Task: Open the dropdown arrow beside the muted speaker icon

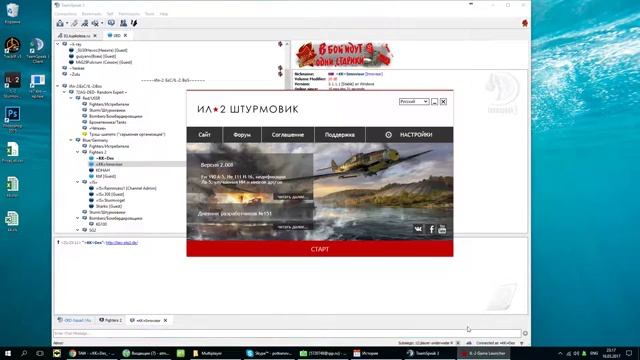Action: click(x=102, y=24)
